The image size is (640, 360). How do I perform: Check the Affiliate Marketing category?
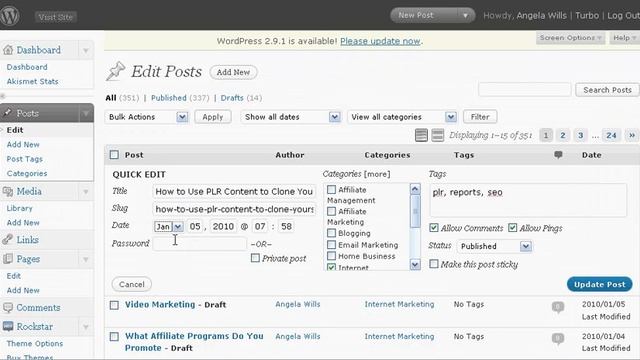point(331,211)
